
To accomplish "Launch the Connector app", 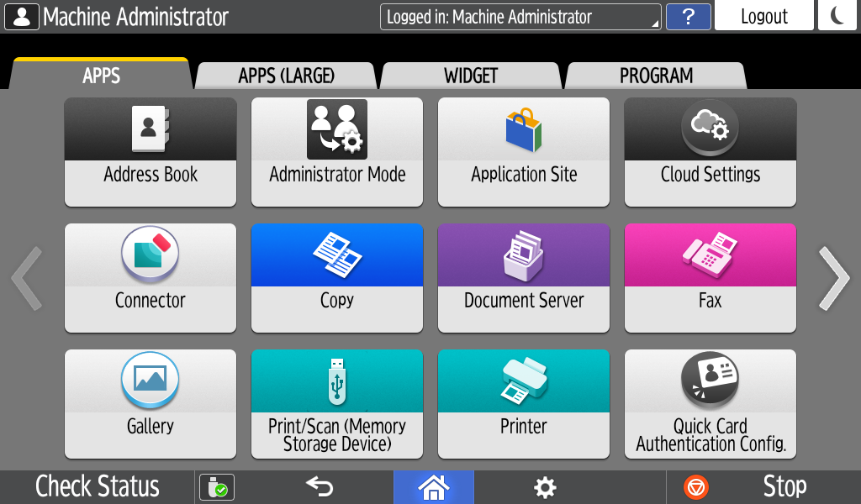I will coord(151,277).
